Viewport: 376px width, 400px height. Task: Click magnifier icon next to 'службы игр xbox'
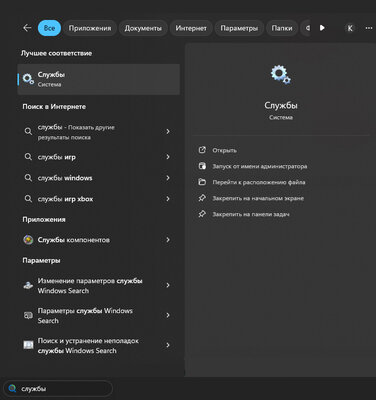28,199
